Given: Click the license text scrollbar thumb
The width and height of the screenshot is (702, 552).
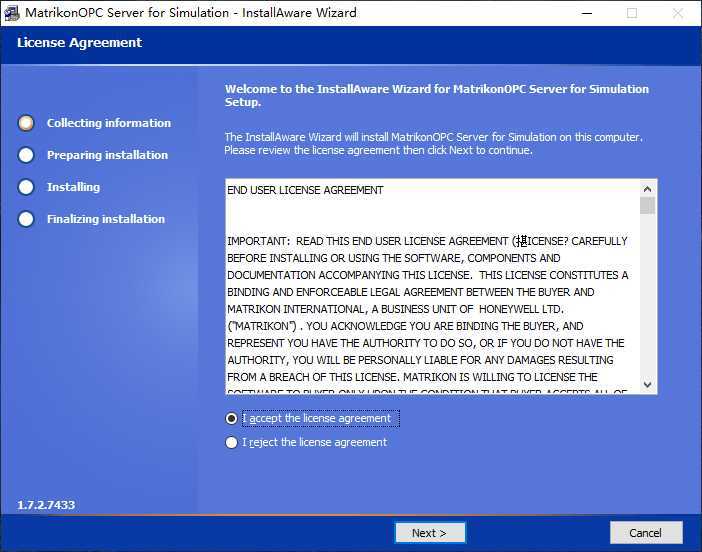Looking at the screenshot, I should tap(647, 206).
